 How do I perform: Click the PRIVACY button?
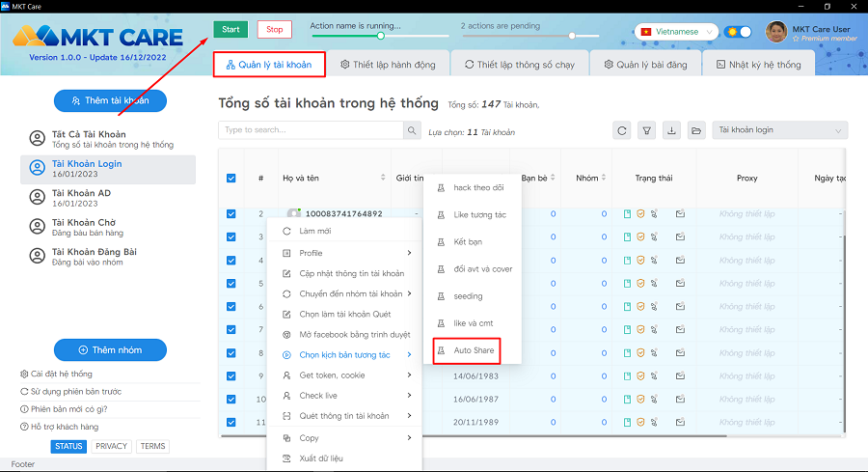(x=111, y=446)
